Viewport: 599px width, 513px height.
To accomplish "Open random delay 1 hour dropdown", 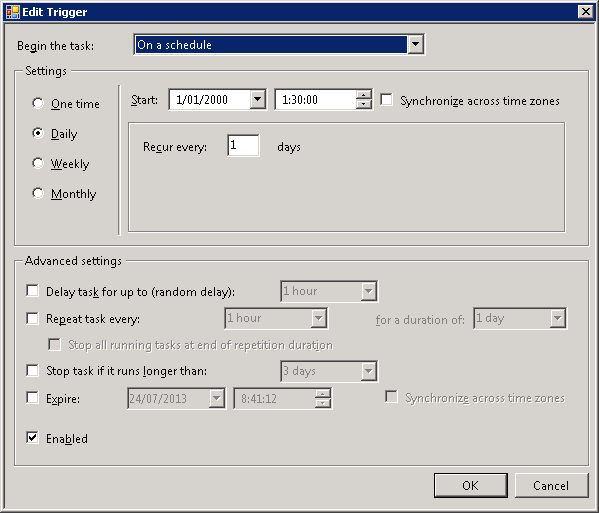I will pyautogui.click(x=369, y=291).
